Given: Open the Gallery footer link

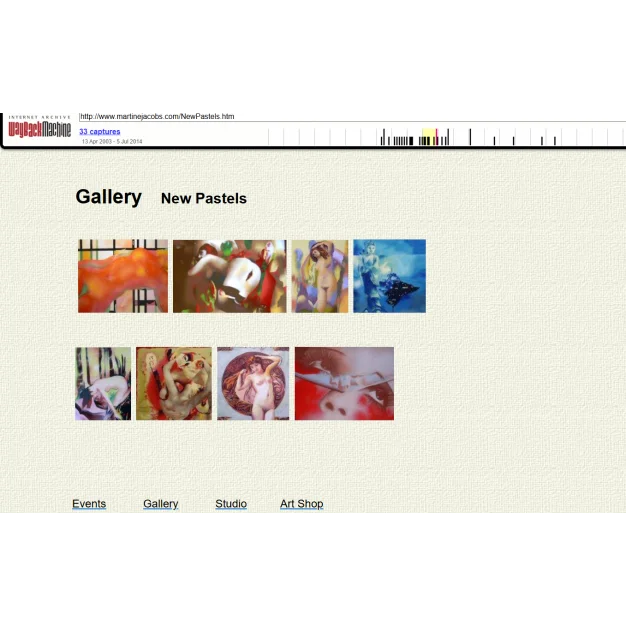Looking at the screenshot, I should [x=160, y=504].
